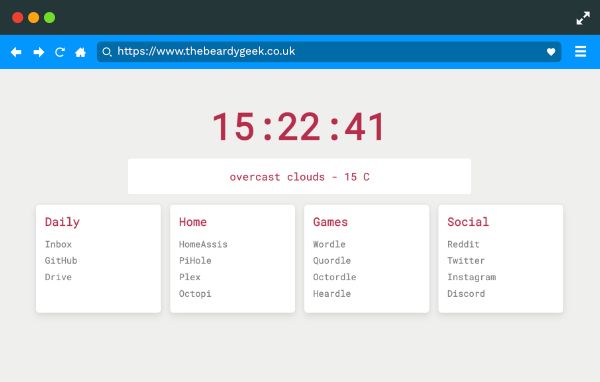Viewport: 600px width, 382px height.
Task: Launch Octordle from Games
Action: click(334, 277)
